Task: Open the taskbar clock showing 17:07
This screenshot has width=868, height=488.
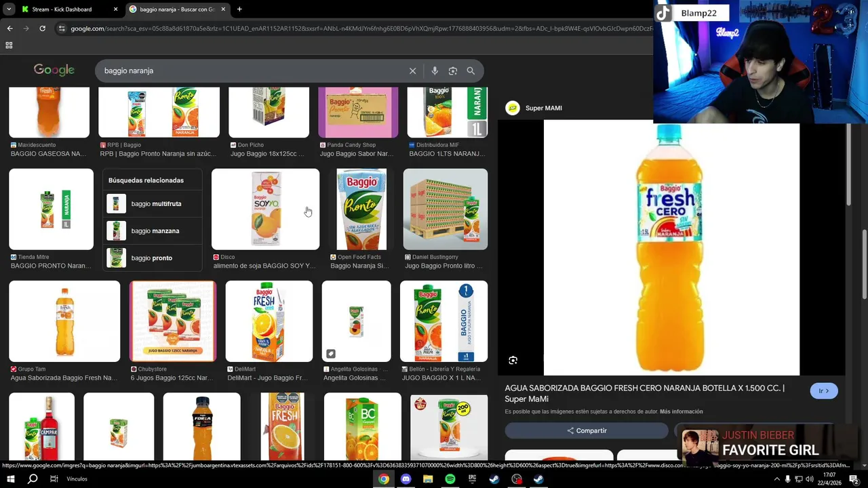Action: 829,479
